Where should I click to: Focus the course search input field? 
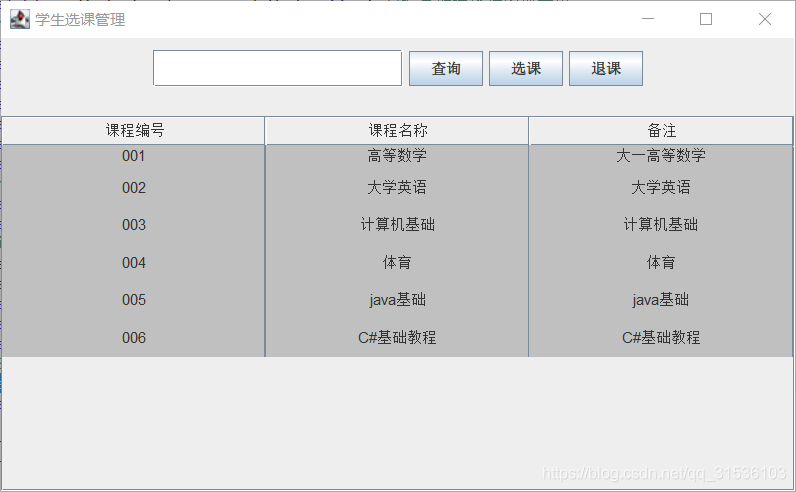tap(277, 68)
